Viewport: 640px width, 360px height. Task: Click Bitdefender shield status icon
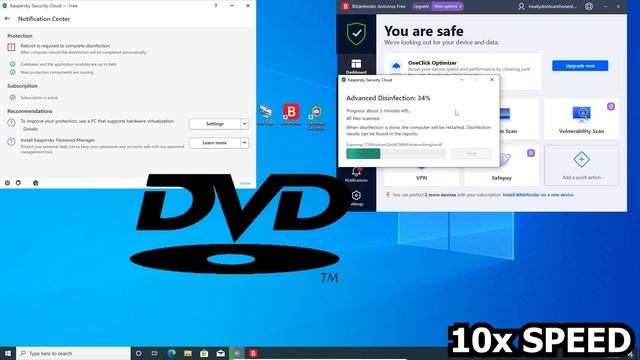(x=356, y=33)
